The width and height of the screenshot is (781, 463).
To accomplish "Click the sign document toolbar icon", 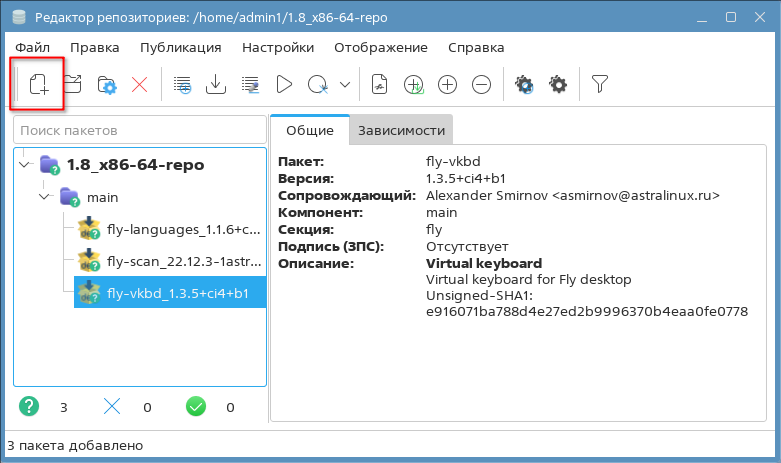I will [x=379, y=85].
